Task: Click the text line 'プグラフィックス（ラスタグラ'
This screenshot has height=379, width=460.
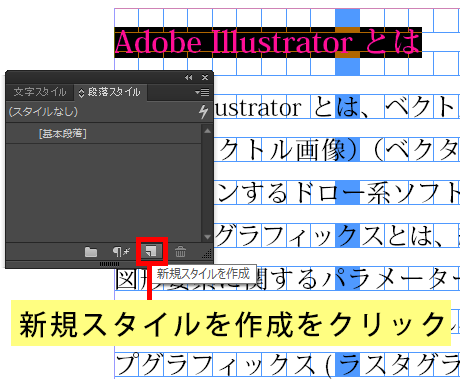Action: (x=287, y=364)
